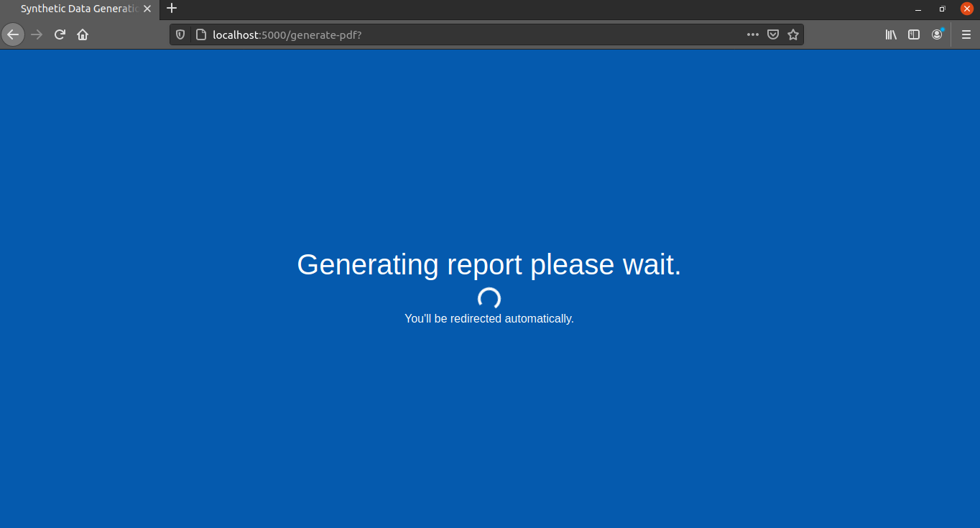Minimize the Firefox window
Viewport: 980px width, 528px height.
coord(918,9)
